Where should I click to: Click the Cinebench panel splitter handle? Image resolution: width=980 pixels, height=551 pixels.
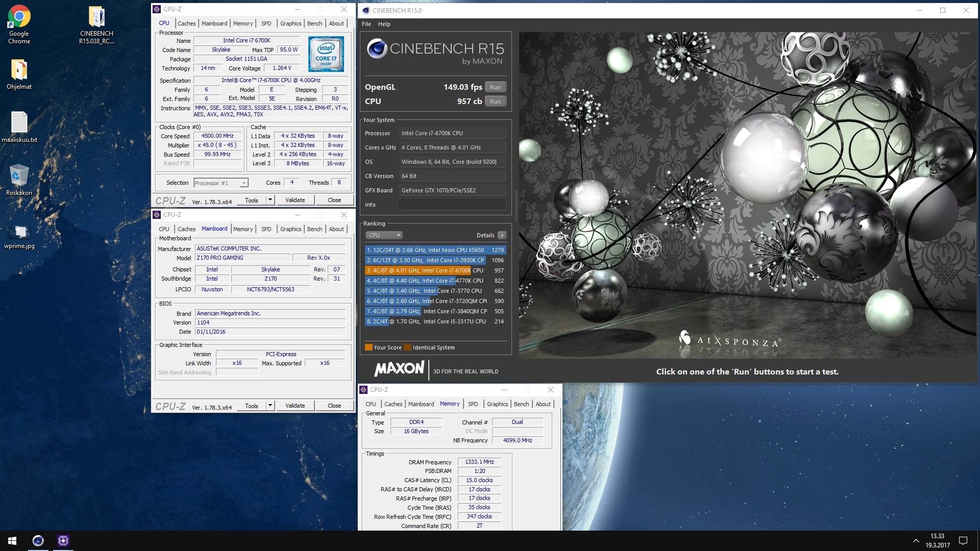click(x=516, y=206)
